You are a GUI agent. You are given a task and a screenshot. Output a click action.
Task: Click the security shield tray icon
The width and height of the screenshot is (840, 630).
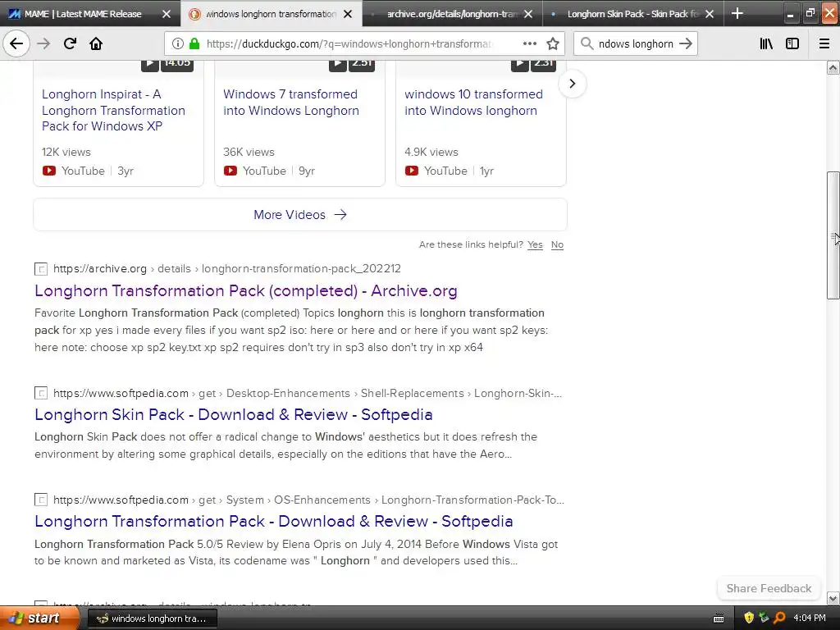click(x=749, y=619)
